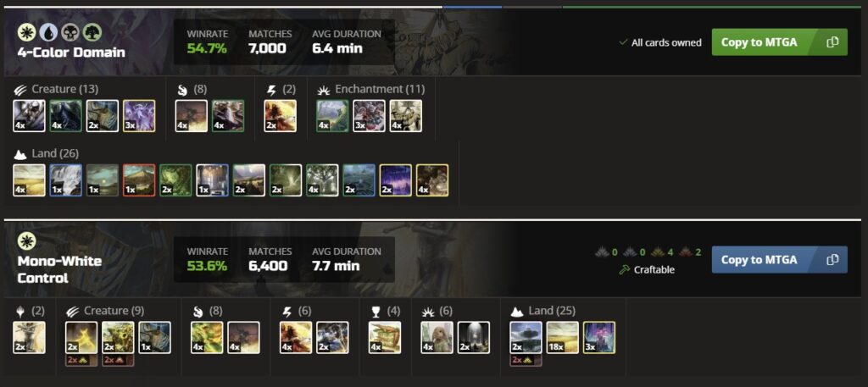
Task: Click the blue mana icon on 4-Color Domain
Action: (48, 33)
